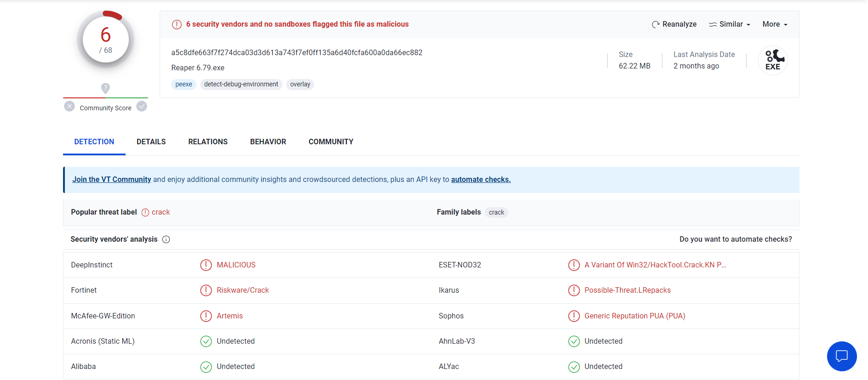Click the Win32/HackTool.Crack.KN result text
This screenshot has height=380, width=868.
click(x=655, y=265)
